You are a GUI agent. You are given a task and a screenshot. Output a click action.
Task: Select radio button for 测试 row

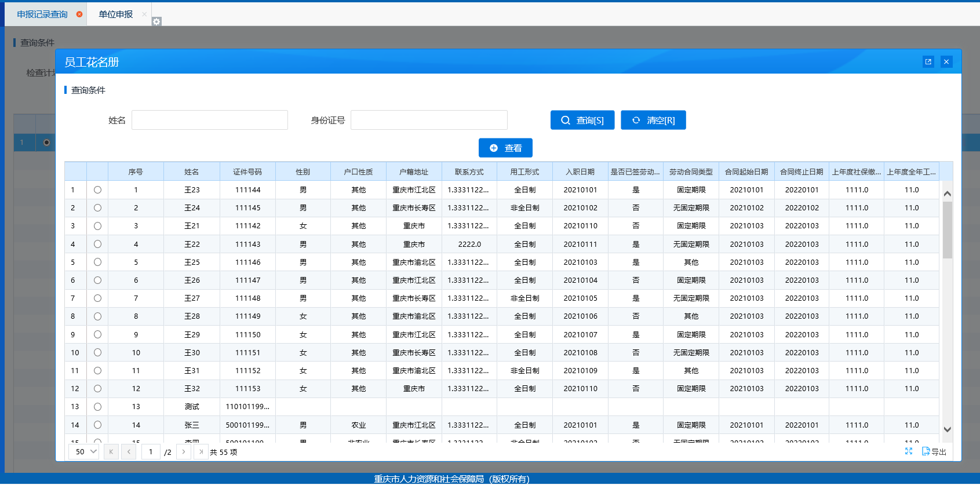97,407
